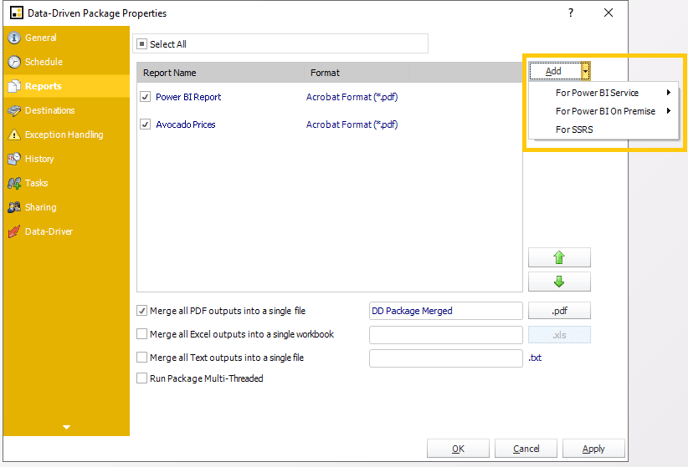Click the Text merged file name field

point(446,358)
